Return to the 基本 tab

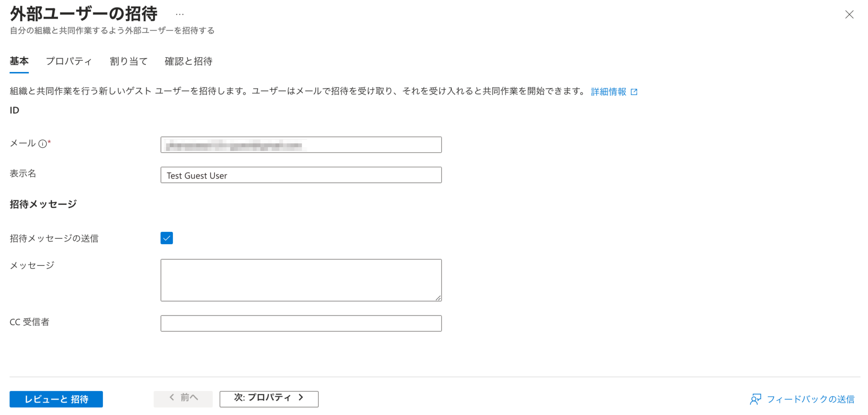(19, 61)
